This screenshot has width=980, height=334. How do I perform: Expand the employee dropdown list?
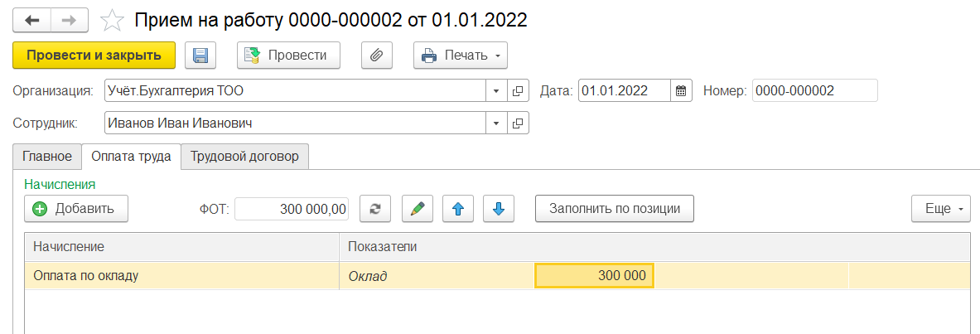pos(496,123)
